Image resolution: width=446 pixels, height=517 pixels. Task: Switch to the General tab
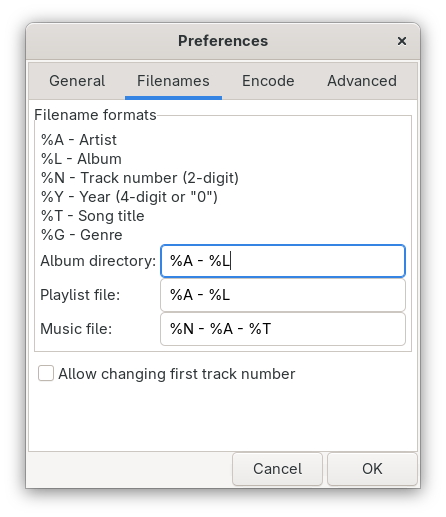pos(77,81)
